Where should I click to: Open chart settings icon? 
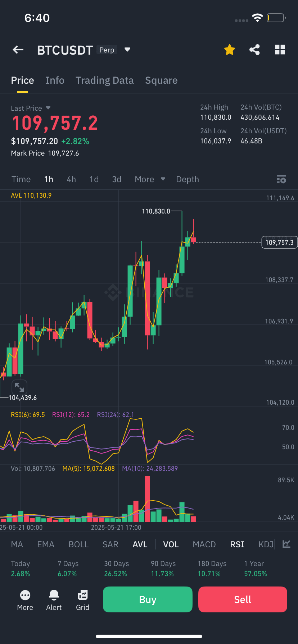pos(281,179)
